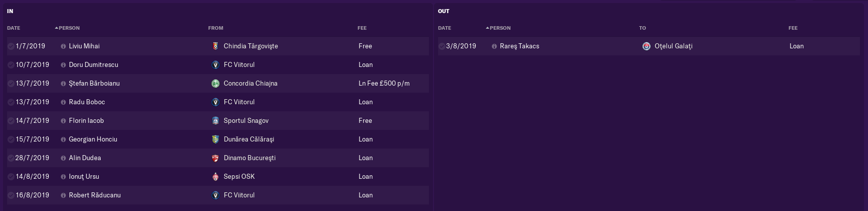868x211 pixels.
Task: Sort incoming transfers by Date column
Action: [14, 28]
